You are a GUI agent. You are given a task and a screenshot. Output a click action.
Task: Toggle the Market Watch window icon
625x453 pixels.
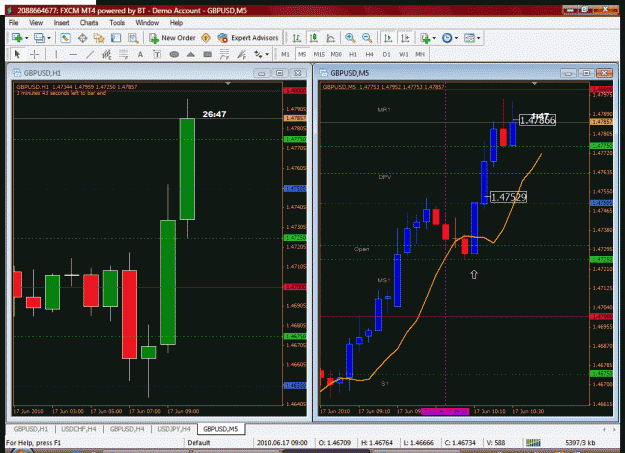tap(65, 38)
